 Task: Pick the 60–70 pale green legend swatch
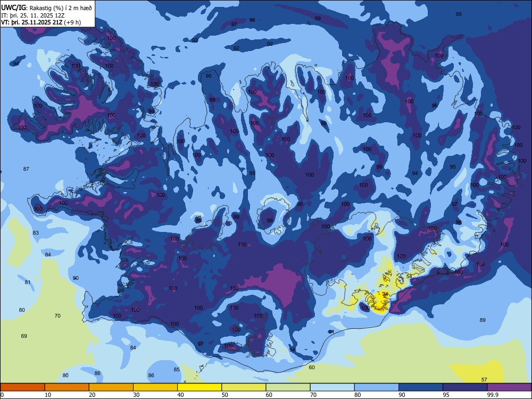[x=288, y=387]
